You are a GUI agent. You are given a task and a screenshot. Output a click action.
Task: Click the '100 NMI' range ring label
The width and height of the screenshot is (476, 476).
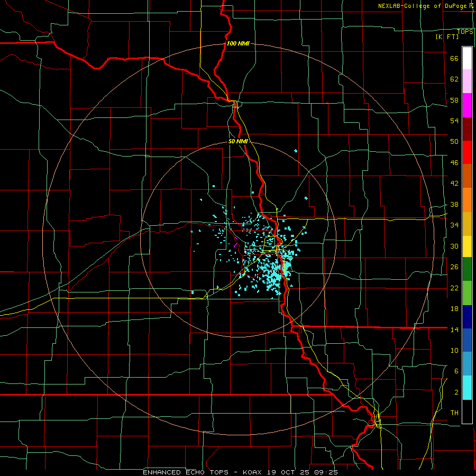(238, 43)
